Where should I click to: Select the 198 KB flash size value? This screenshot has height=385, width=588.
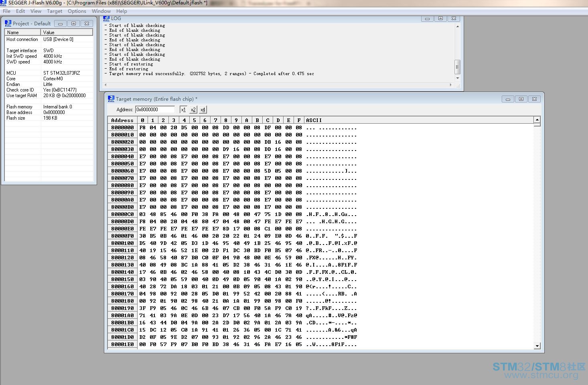pyautogui.click(x=50, y=118)
